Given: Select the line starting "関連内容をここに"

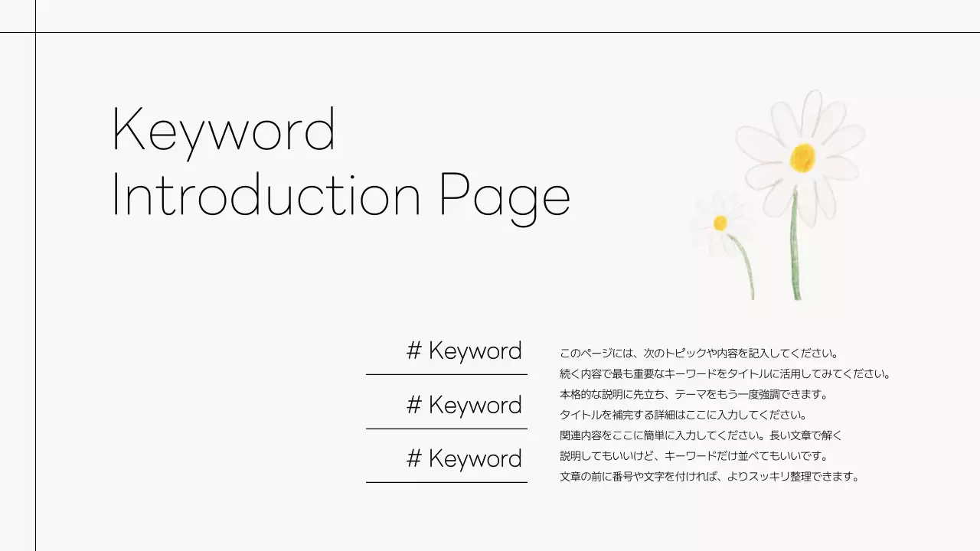Looking at the screenshot, I should point(701,435).
